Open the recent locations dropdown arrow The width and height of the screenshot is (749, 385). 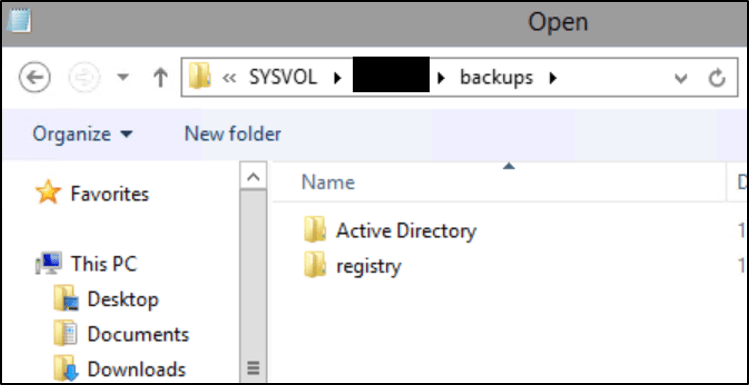[x=123, y=77]
